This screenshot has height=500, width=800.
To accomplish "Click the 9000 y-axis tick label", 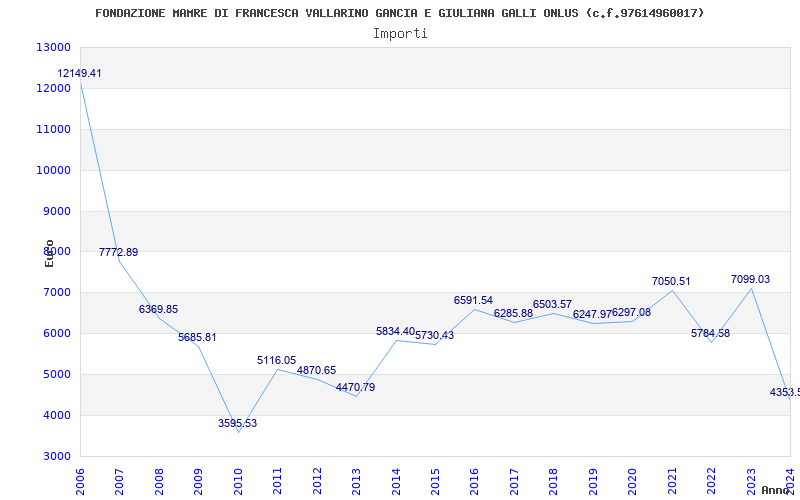I will [x=56, y=211].
